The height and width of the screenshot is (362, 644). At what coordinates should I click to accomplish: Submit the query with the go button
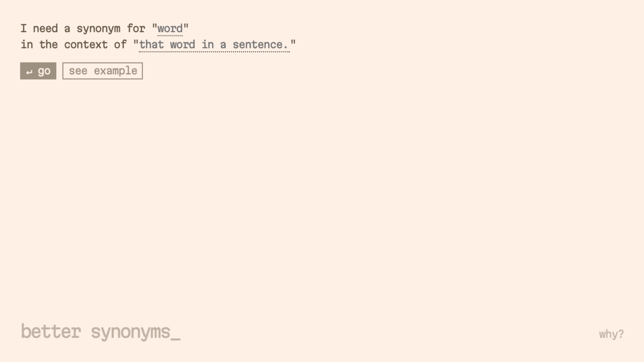pos(38,71)
